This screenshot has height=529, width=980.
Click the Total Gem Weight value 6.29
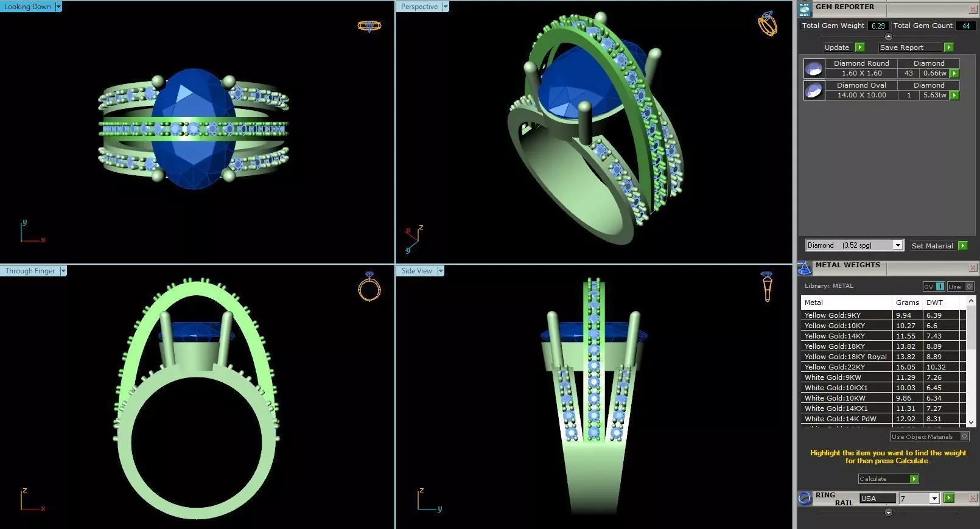[x=878, y=26]
